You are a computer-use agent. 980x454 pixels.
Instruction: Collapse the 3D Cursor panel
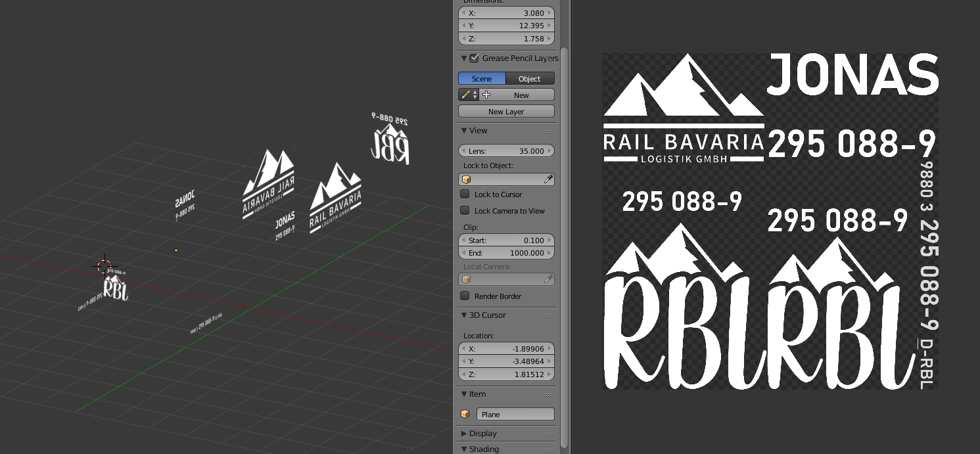[x=464, y=315]
